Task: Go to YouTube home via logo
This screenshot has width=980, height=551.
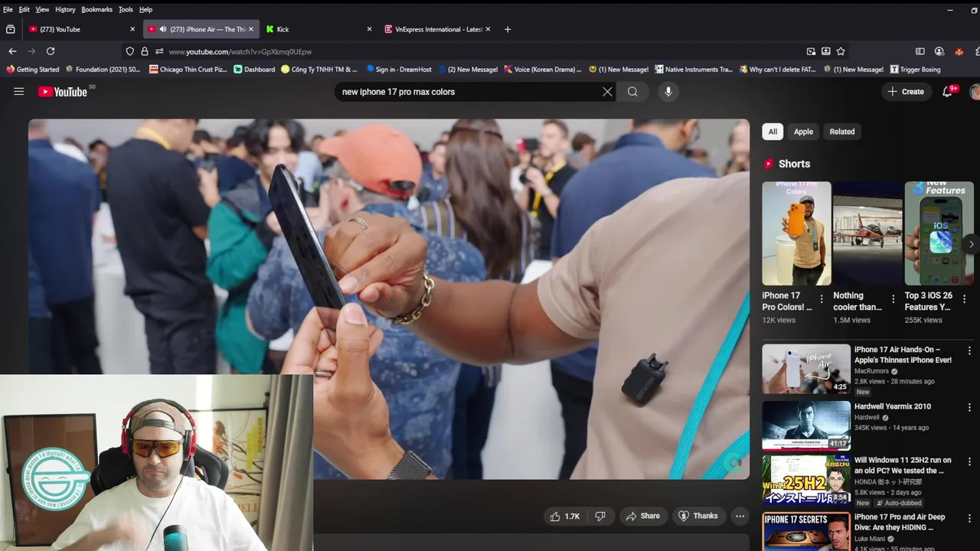Action: pyautogui.click(x=63, y=92)
